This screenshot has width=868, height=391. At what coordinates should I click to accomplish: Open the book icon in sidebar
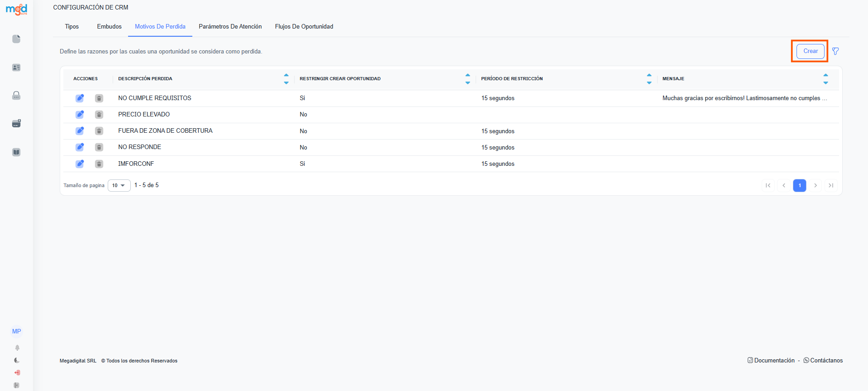pos(16,152)
